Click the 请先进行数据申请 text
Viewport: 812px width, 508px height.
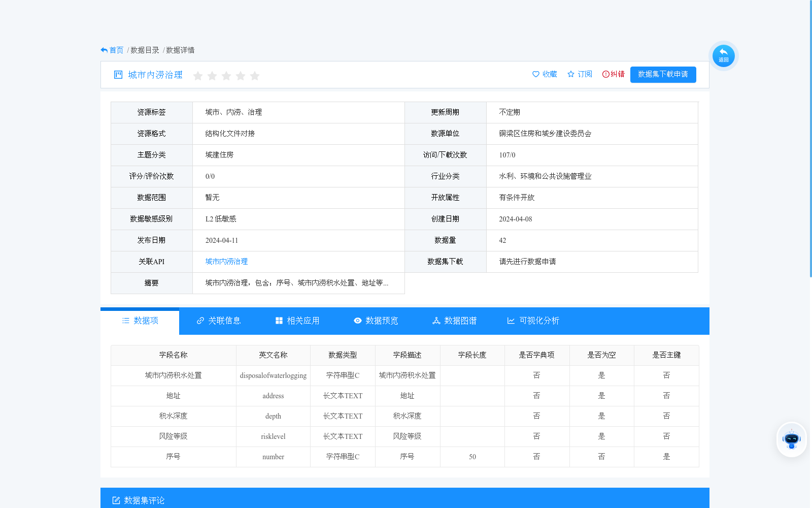tap(527, 262)
